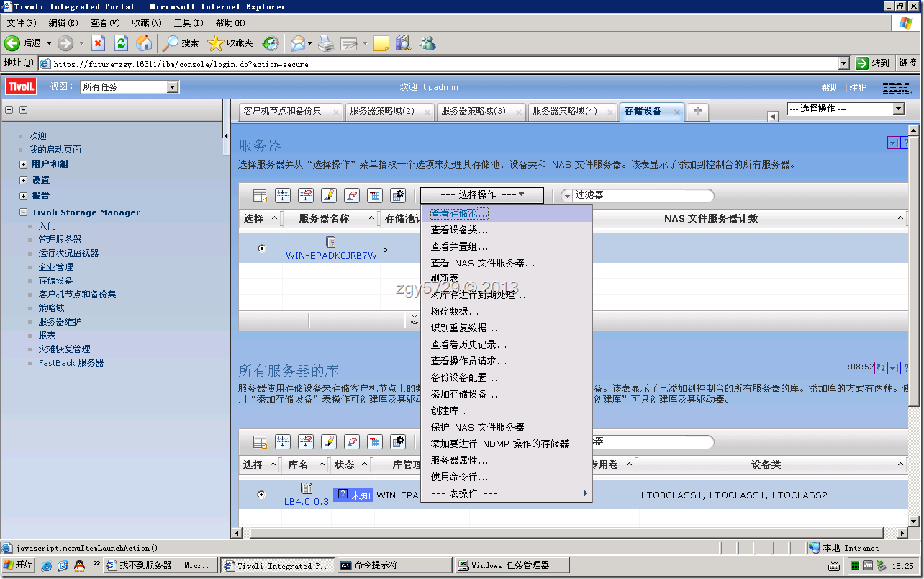This screenshot has height=579, width=924.
Task: Click first table icon in 服务器 table toolbar
Action: 260,195
